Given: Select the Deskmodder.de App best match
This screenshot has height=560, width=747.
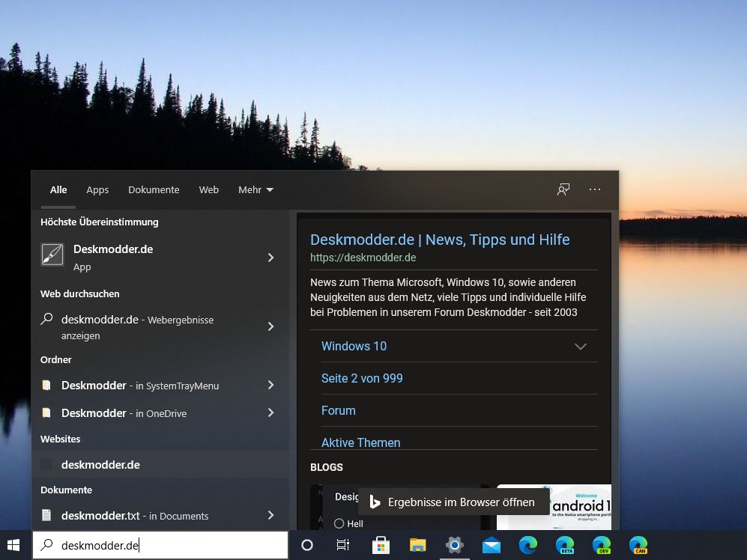Looking at the screenshot, I should pyautogui.click(x=160, y=257).
